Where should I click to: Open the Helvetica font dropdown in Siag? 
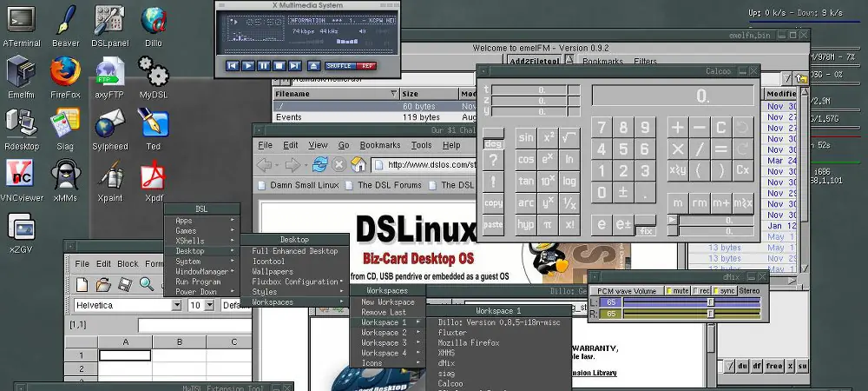[176, 305]
